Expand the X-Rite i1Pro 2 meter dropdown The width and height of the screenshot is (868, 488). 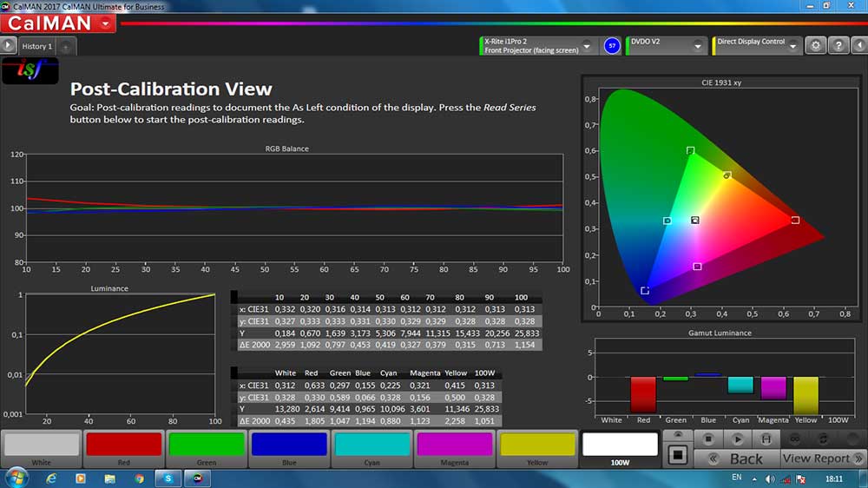coord(587,47)
